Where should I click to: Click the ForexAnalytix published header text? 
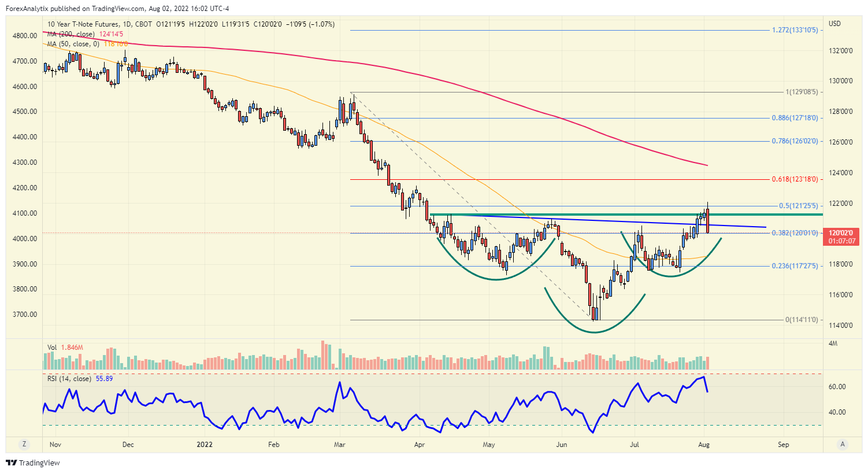click(117, 9)
